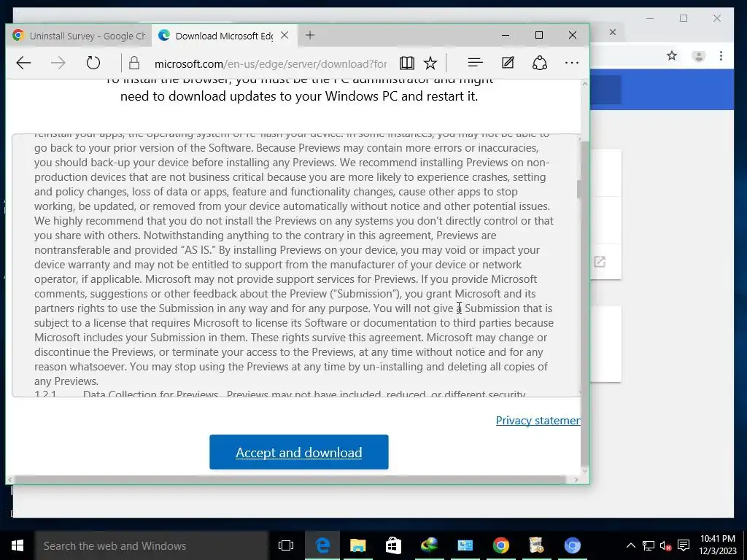Click the license text scrollbar thumb
Viewport: 747px width, 560px height.
(579, 189)
